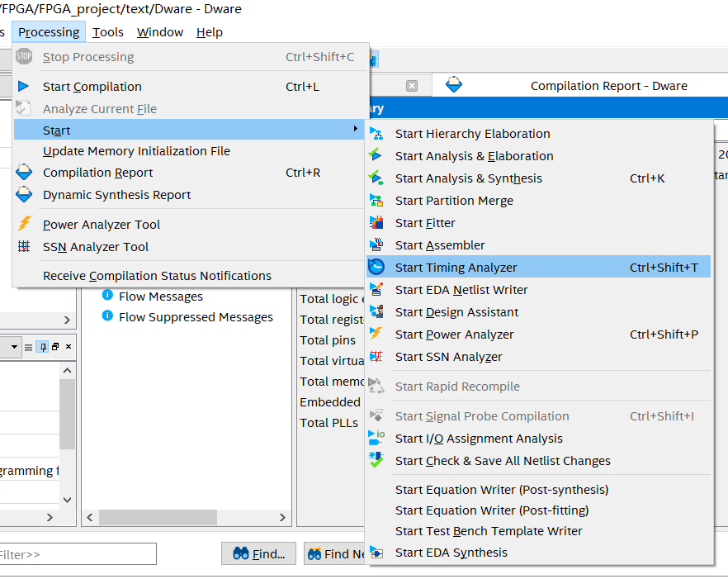Click the Start Design Assistant icon
Screen dimensions: 728x579
pyautogui.click(x=376, y=312)
